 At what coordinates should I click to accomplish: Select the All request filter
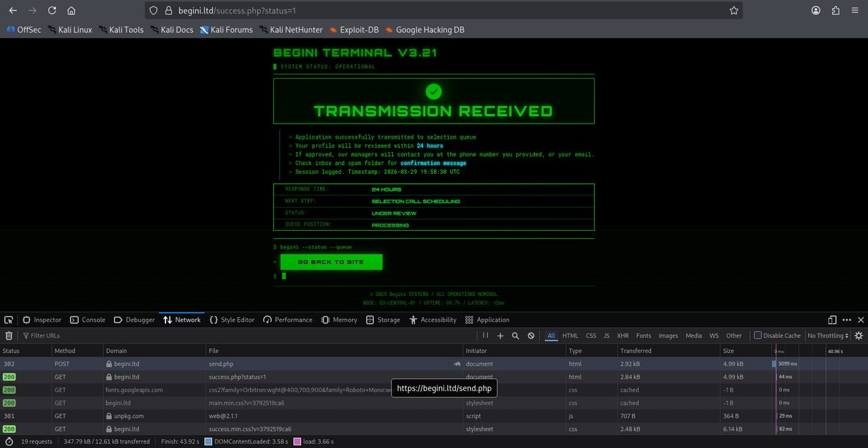pyautogui.click(x=551, y=335)
